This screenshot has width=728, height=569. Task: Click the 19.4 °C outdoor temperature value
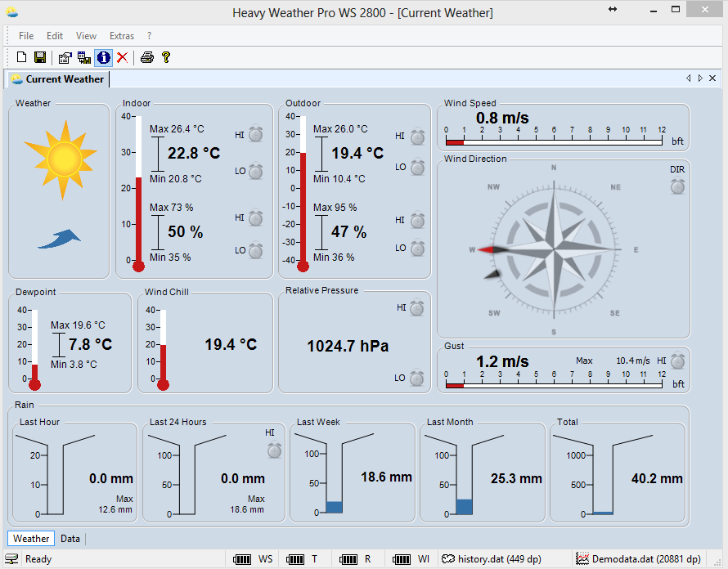point(357,153)
